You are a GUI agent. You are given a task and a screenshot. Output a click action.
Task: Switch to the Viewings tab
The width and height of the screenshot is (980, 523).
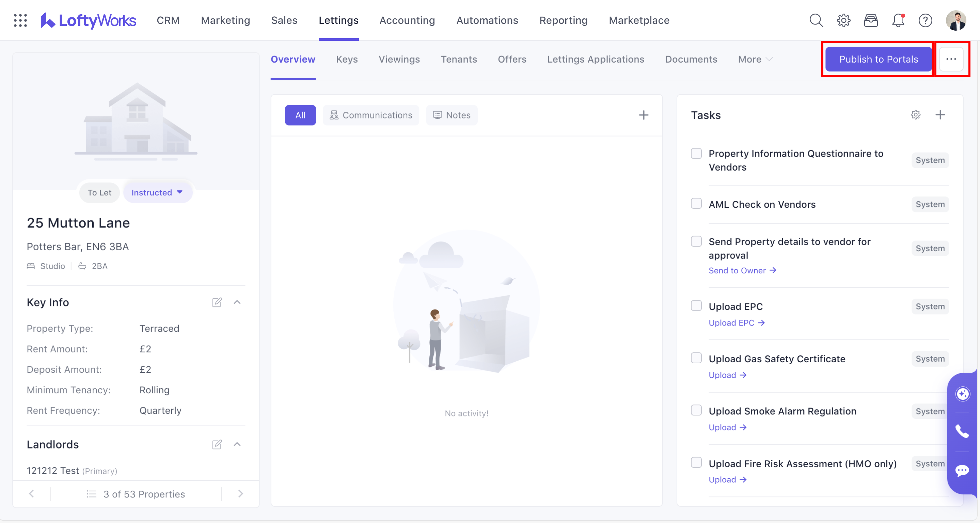pyautogui.click(x=399, y=59)
